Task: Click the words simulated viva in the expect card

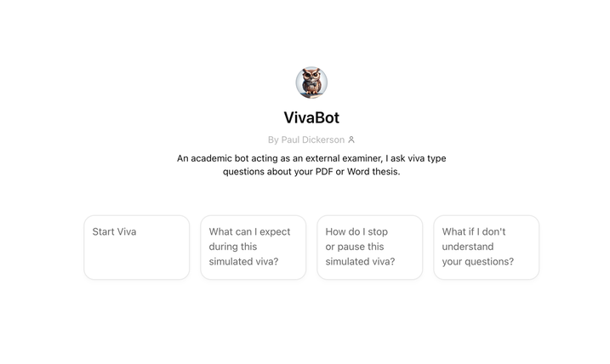Action: [243, 262]
